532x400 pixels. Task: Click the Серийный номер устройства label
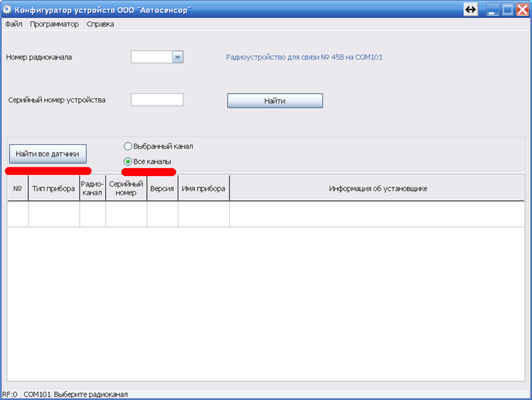point(57,100)
